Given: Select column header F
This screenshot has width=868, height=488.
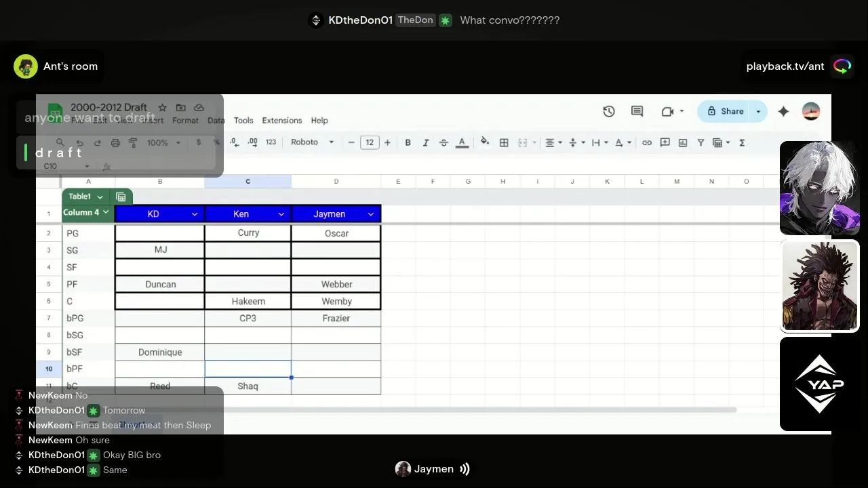Looking at the screenshot, I should (x=433, y=181).
